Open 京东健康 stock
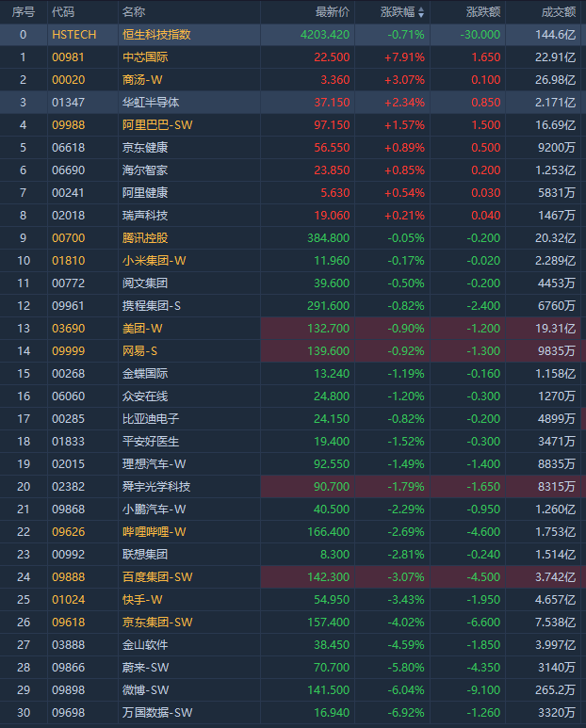 point(145,148)
